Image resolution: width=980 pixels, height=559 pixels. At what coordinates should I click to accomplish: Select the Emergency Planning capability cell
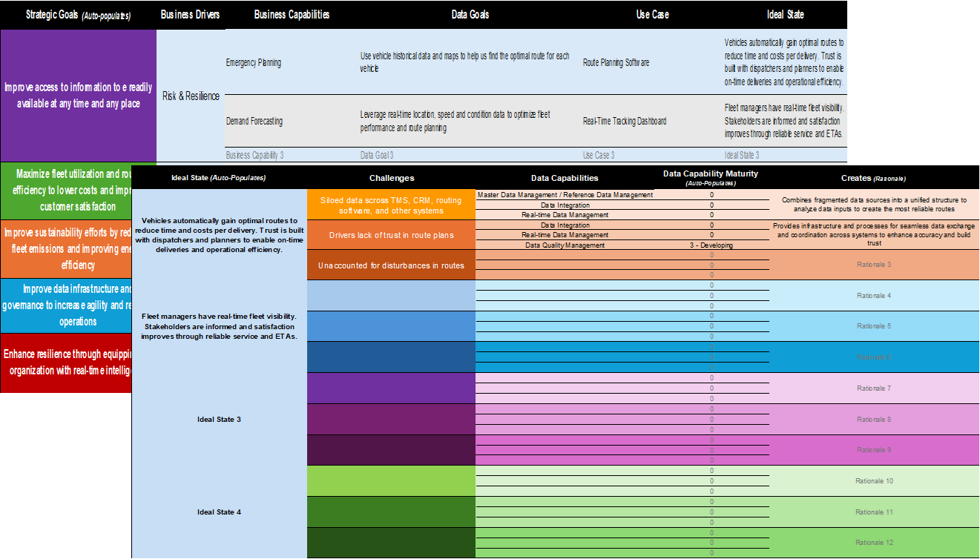pyautogui.click(x=254, y=63)
